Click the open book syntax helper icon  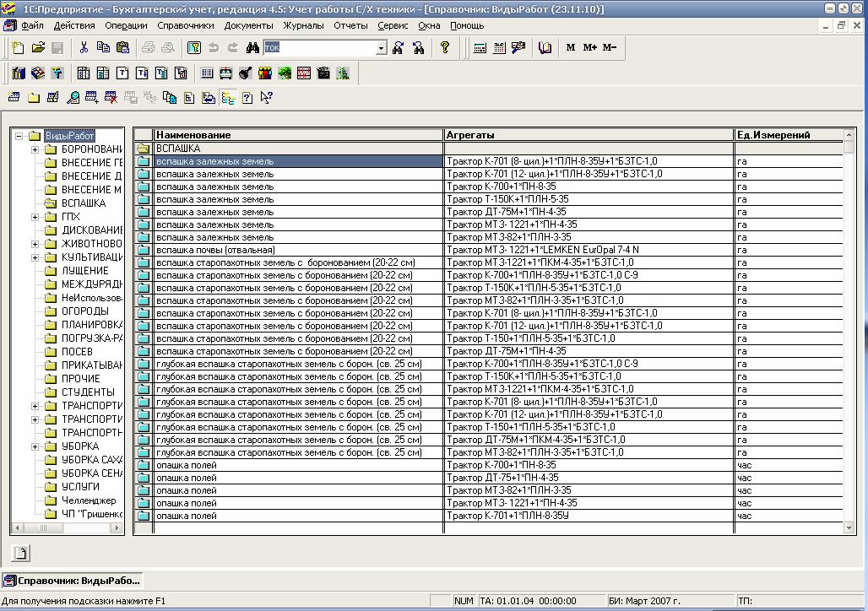545,47
